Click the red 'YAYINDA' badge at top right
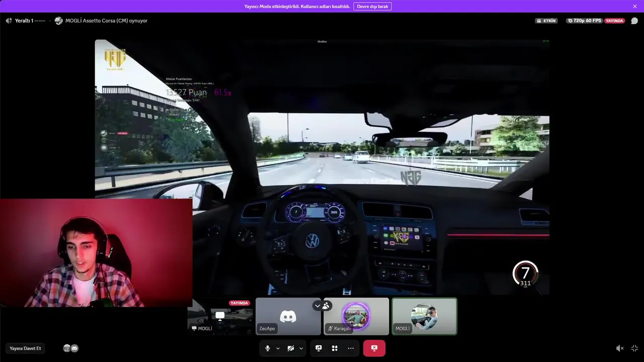Image resolution: width=644 pixels, height=362 pixels. [614, 21]
